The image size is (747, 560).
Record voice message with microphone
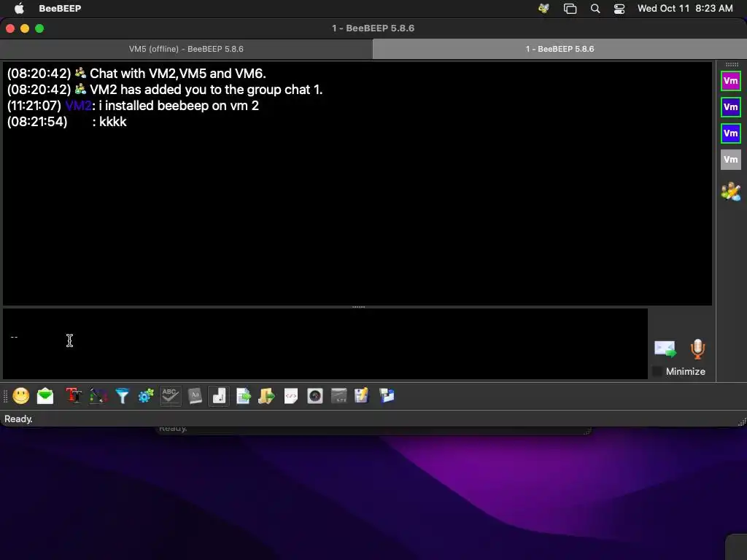(x=697, y=349)
